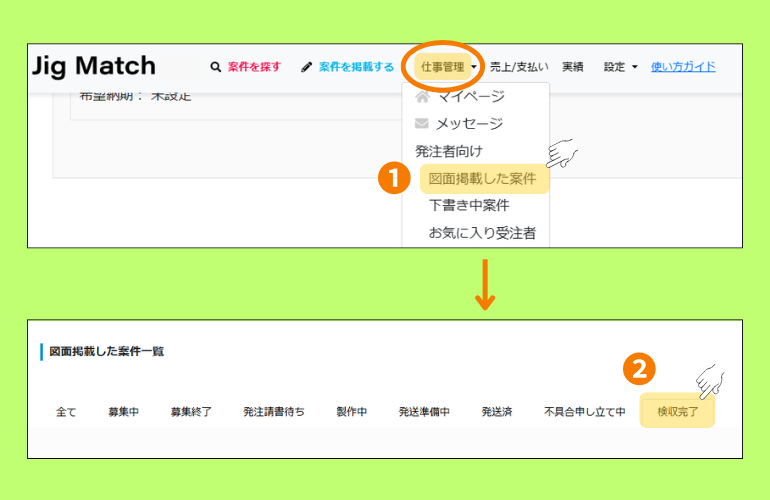Click the envelope icon beside メッセージ

422,123
